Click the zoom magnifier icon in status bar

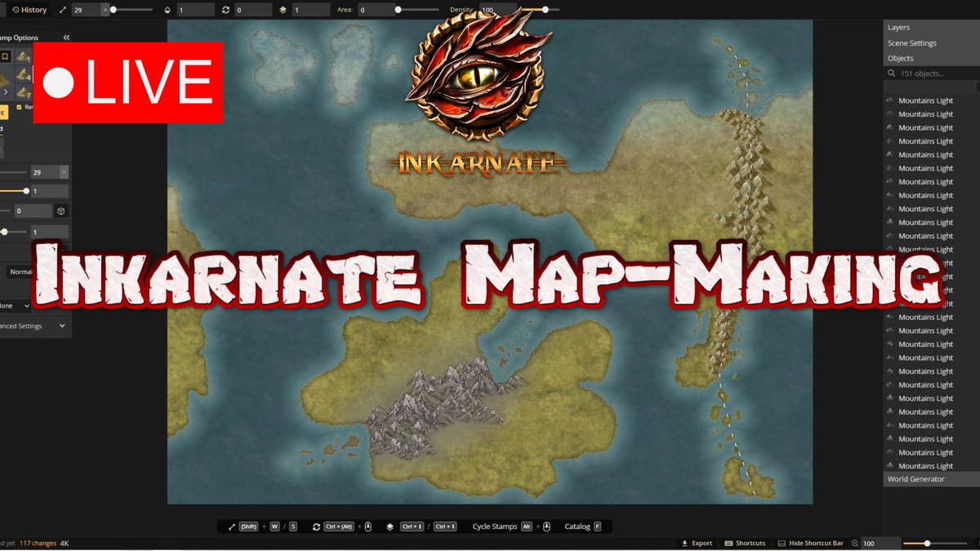point(855,543)
